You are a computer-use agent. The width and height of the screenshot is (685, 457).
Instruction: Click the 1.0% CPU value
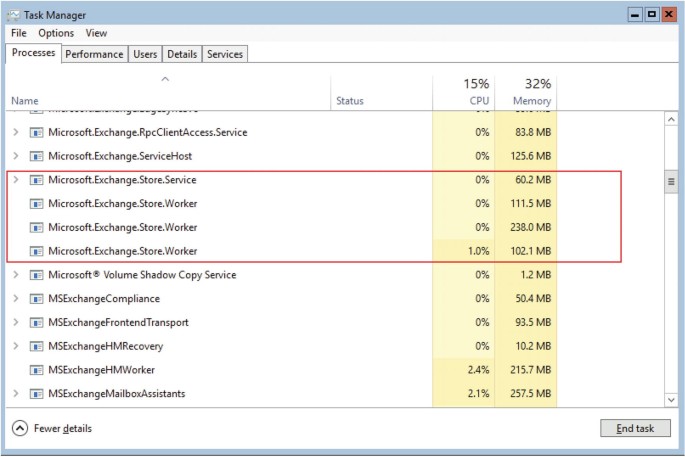pyautogui.click(x=478, y=251)
